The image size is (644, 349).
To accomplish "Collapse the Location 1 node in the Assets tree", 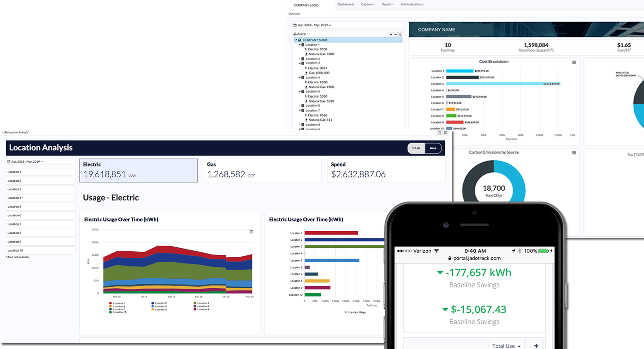I will pyautogui.click(x=300, y=45).
